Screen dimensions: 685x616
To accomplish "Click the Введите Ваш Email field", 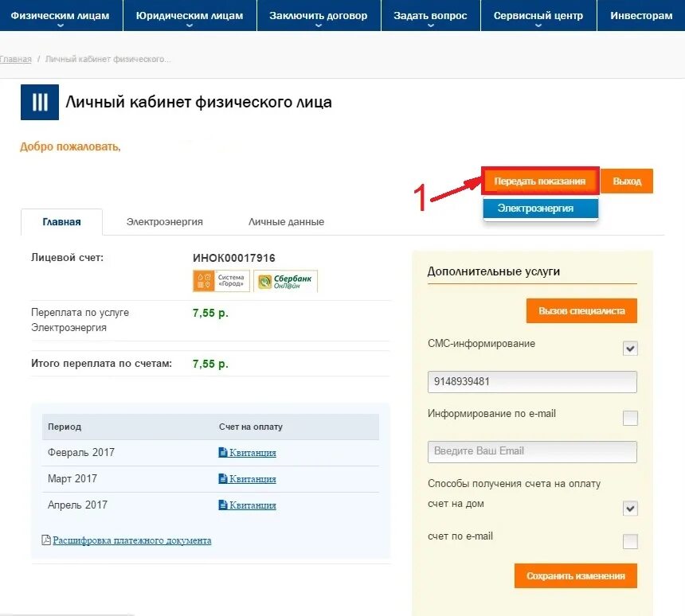I will (532, 452).
